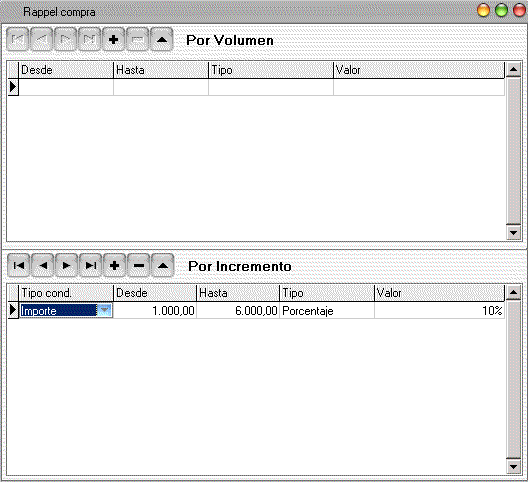Click the Tipo cond. column header
This screenshot has width=528, height=482.
point(66,293)
